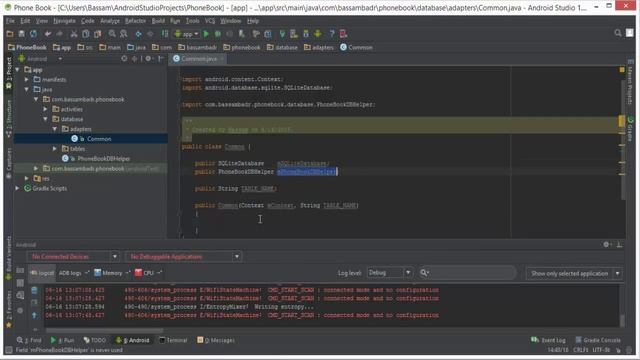
Task: Expand the res folder node
Action: pyautogui.click(x=27, y=178)
